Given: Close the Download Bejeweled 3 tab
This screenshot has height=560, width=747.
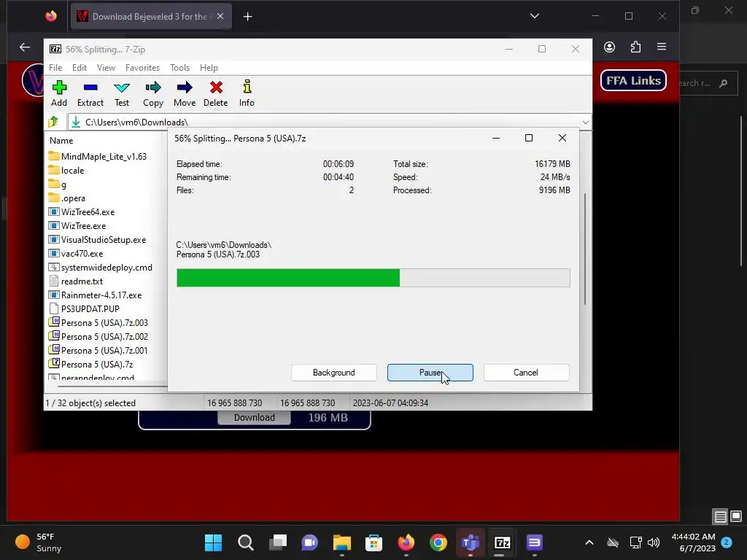Looking at the screenshot, I should pos(220,16).
